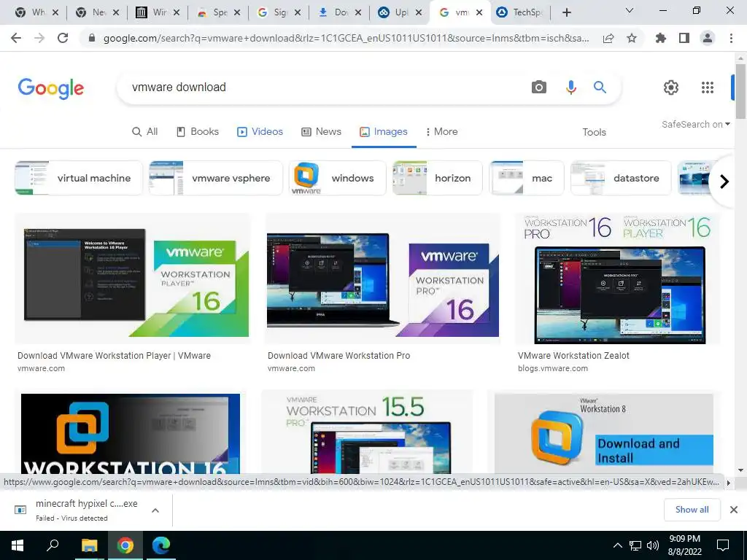The height and width of the screenshot is (560, 747).
Task: Open new browser tab
Action: tap(566, 12)
